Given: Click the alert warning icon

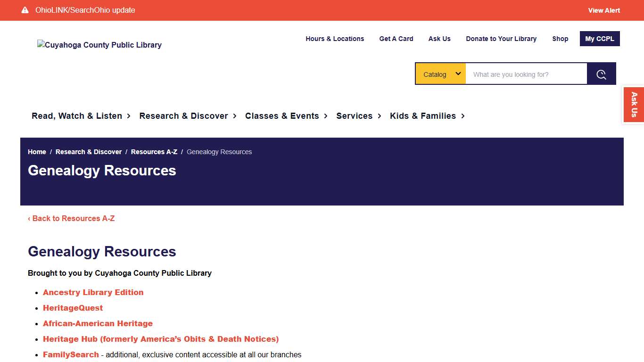Looking at the screenshot, I should (25, 10).
